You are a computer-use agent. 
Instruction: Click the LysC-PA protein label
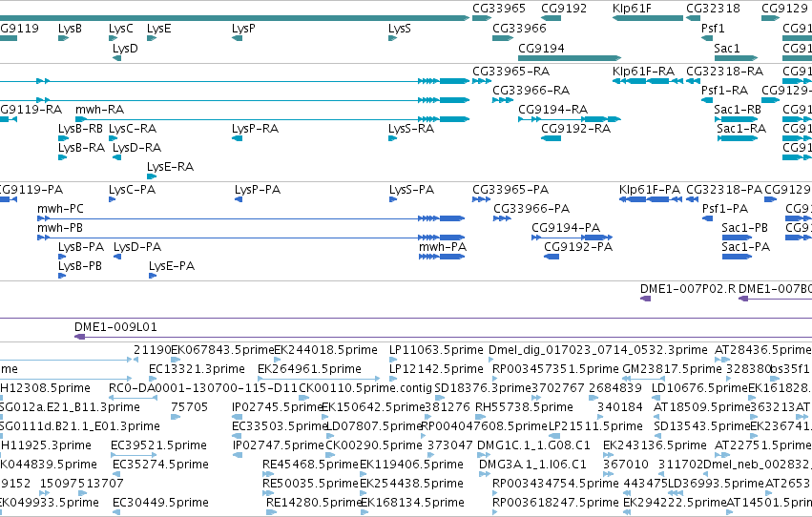coord(132,190)
